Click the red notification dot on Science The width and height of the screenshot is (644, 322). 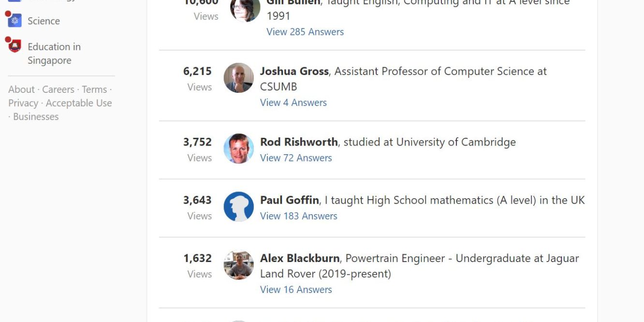point(7,14)
